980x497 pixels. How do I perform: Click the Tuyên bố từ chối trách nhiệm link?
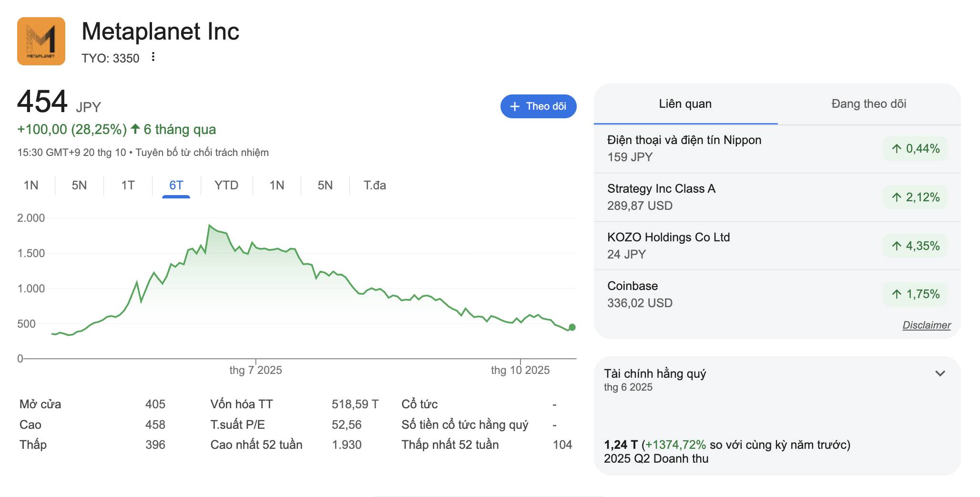[x=202, y=153]
